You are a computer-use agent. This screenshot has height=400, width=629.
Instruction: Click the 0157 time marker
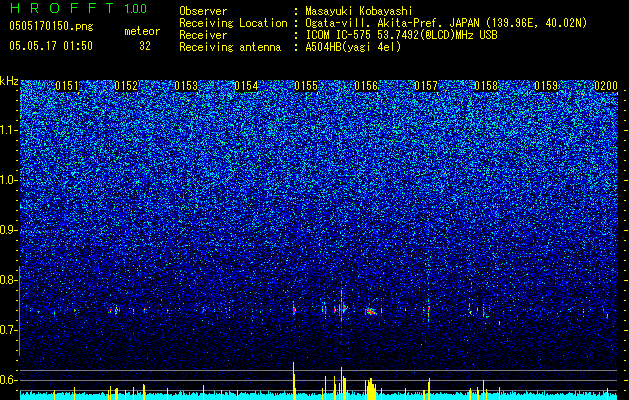pos(426,86)
